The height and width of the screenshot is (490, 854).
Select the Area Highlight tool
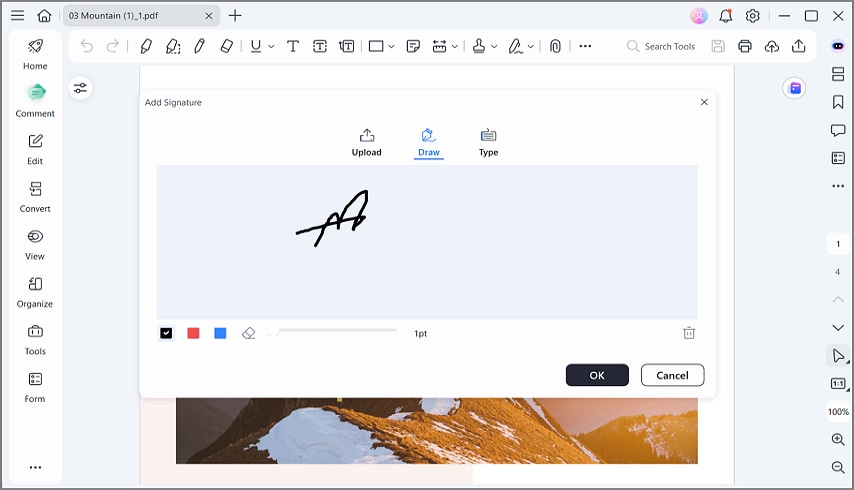point(173,46)
